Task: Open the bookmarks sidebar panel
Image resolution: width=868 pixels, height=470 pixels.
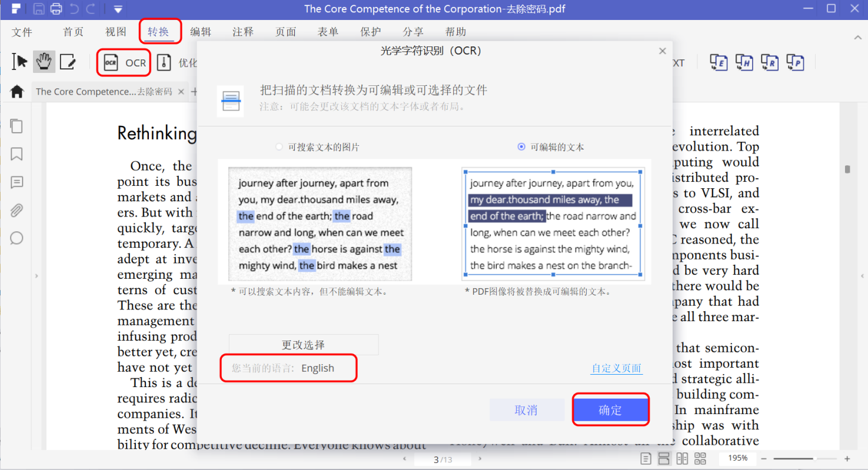Action: (x=16, y=154)
